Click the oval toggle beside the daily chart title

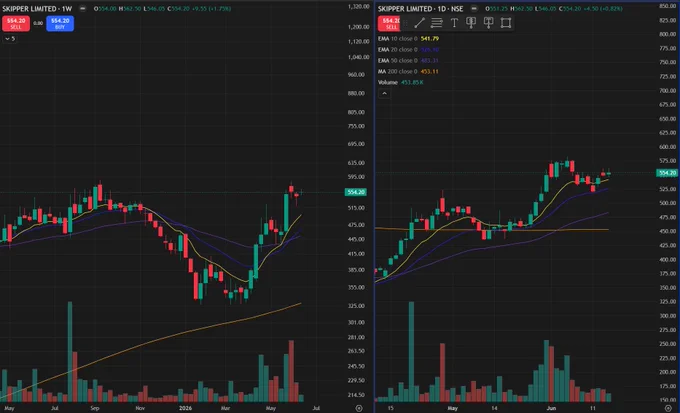pos(474,9)
